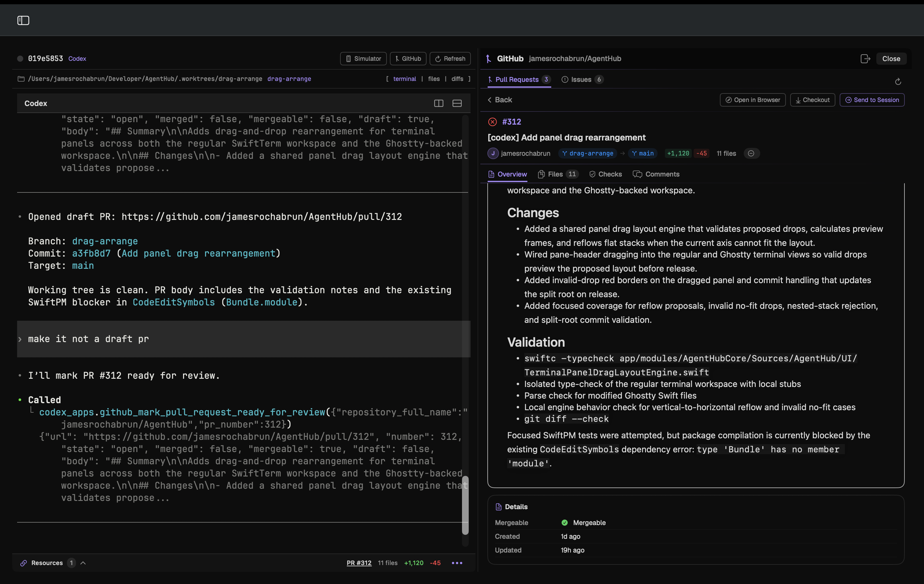This screenshot has height=584, width=924.
Task: Open the GitHub panel button
Action: pos(408,59)
